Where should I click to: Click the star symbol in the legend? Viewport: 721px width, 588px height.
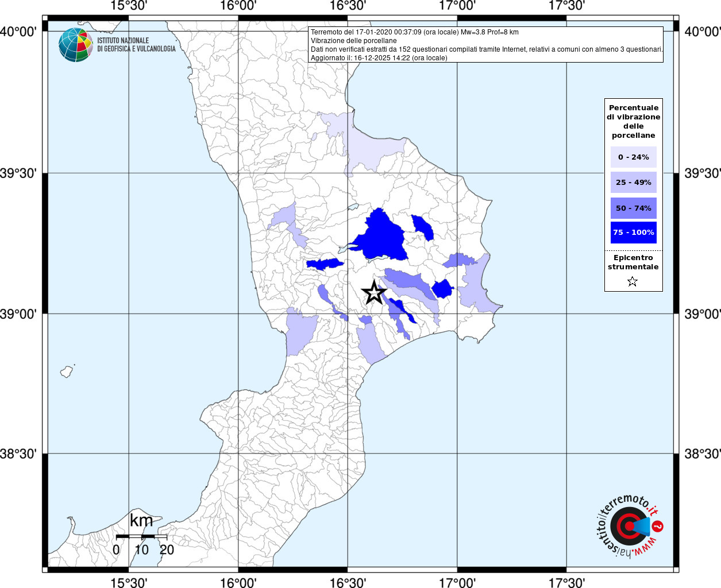tap(633, 281)
